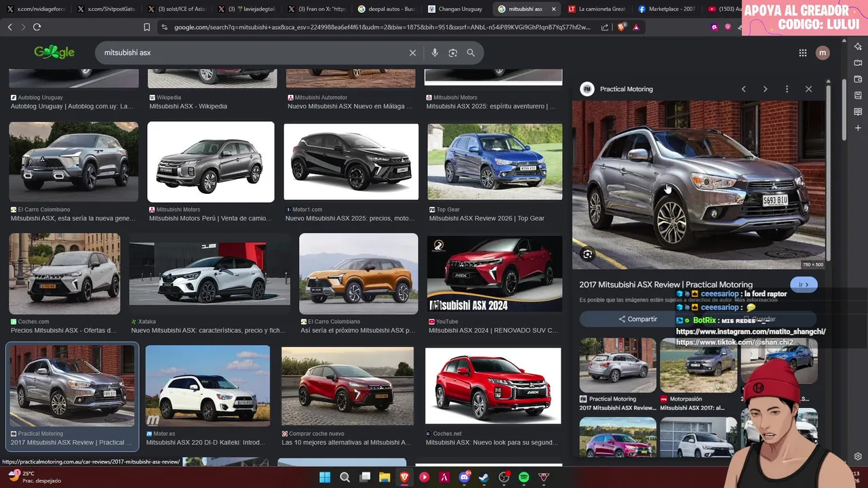Open site info icon left of the URL

[164, 27]
